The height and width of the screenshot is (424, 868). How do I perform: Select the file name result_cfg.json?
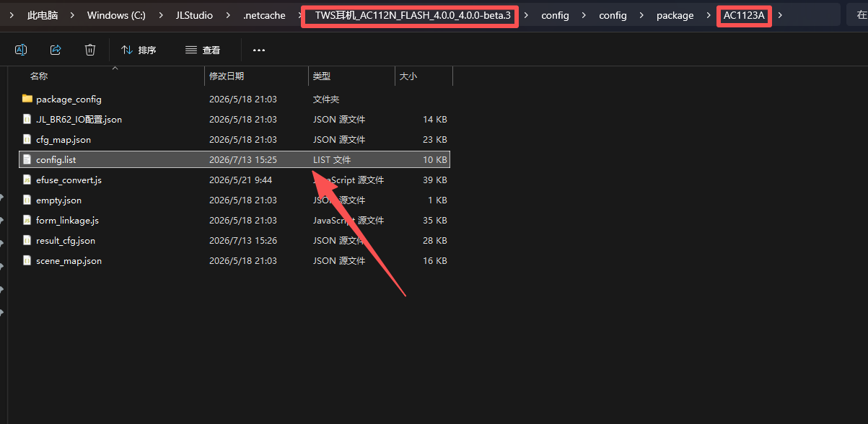66,240
